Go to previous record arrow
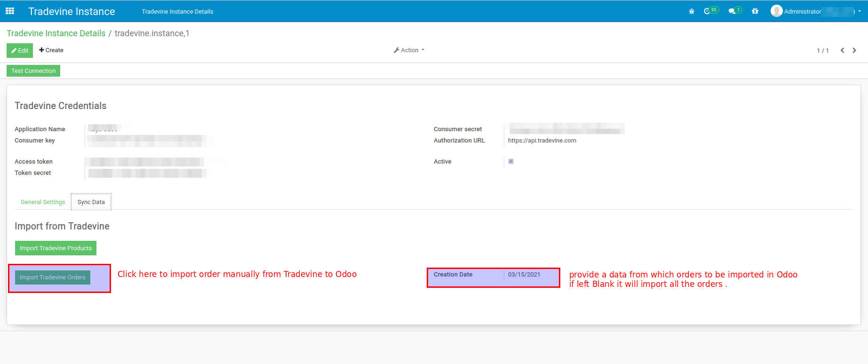The width and height of the screenshot is (868, 364). pyautogui.click(x=842, y=50)
